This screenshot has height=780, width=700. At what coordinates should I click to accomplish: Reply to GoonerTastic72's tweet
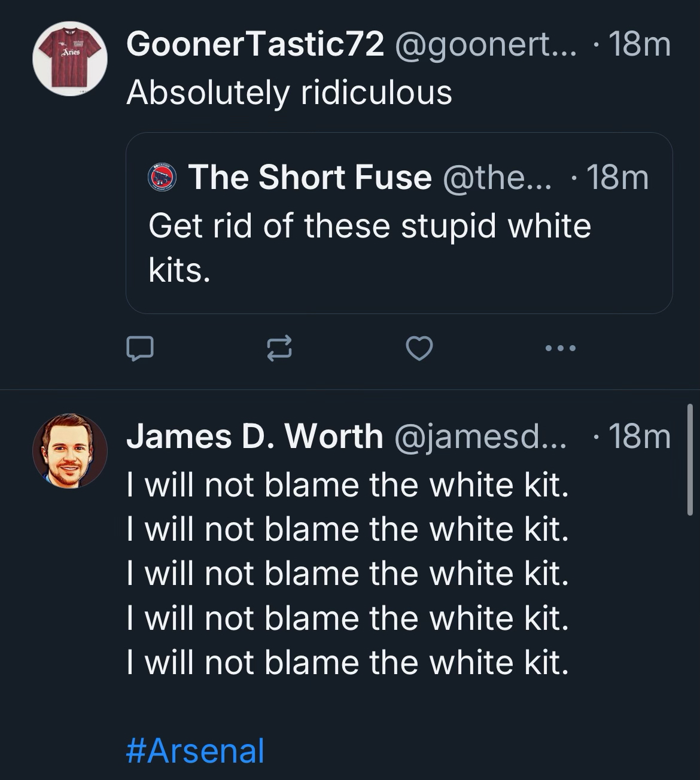(x=140, y=349)
